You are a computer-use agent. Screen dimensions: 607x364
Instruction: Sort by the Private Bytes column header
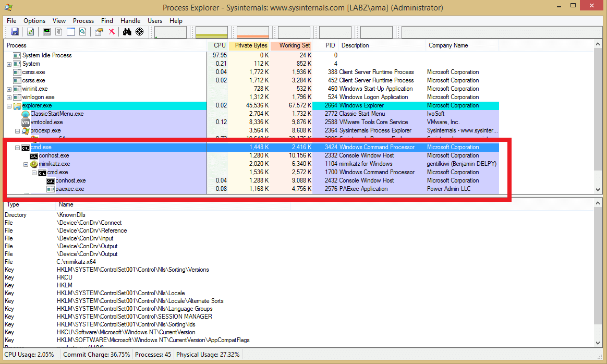250,46
